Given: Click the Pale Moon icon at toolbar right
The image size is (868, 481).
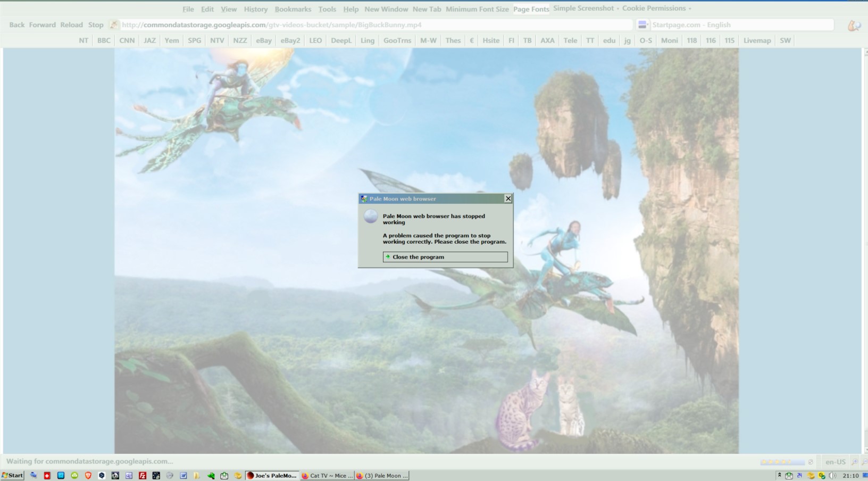Looking at the screenshot, I should pos(854,25).
